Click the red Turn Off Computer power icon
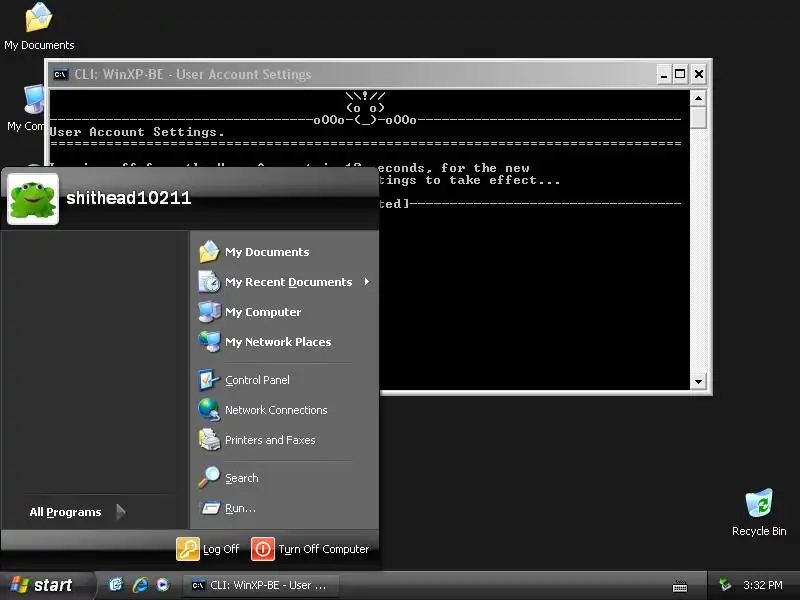The height and width of the screenshot is (600, 800). pos(263,549)
